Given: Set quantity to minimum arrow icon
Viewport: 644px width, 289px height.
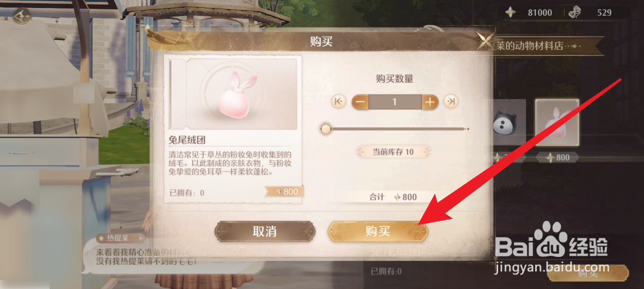Looking at the screenshot, I should (x=338, y=101).
